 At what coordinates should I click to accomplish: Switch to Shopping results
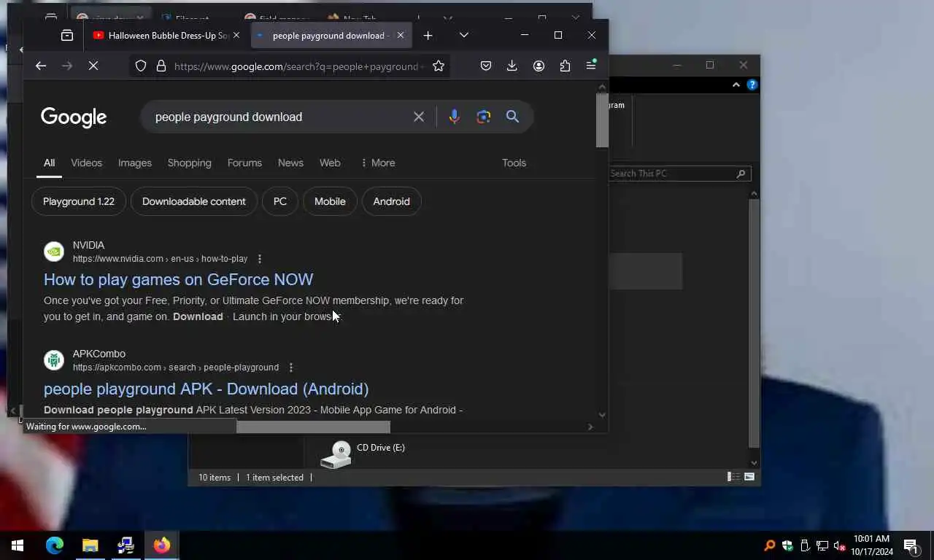pos(189,163)
